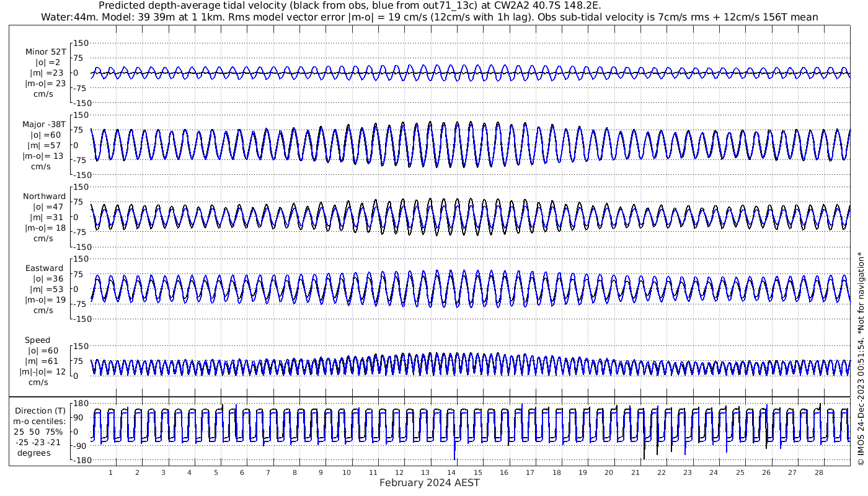Screen dimensions: 868x496
Task: Click the "February 2024 AEST" axis label
Action: (x=429, y=483)
